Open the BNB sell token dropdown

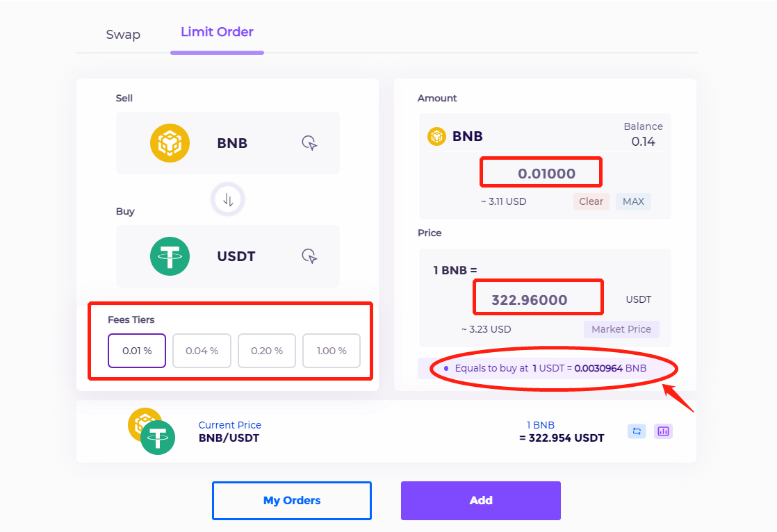[228, 143]
